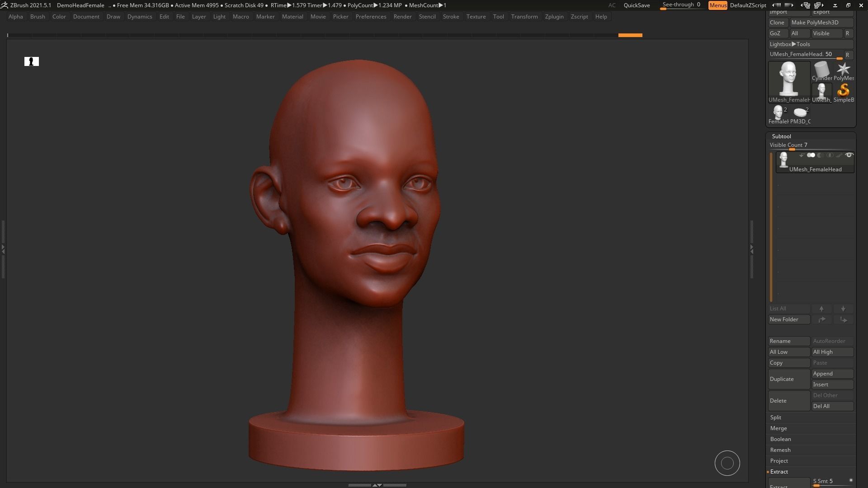Viewport: 868px width, 488px height.
Task: Click the New Folder button
Action: click(789, 319)
